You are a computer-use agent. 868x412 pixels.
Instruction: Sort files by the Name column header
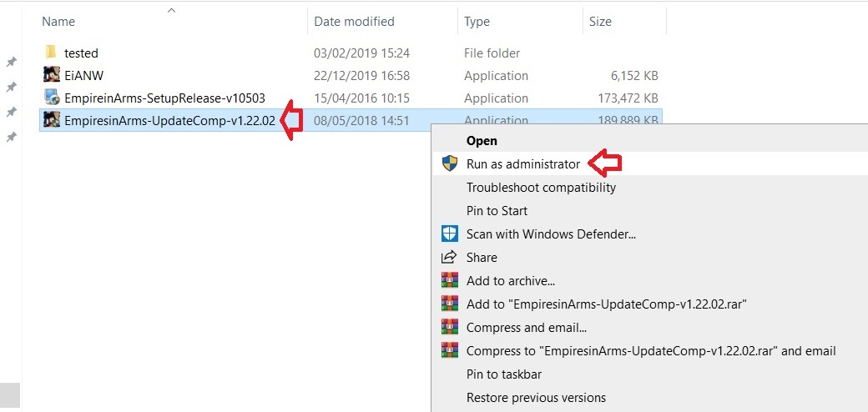point(58,22)
